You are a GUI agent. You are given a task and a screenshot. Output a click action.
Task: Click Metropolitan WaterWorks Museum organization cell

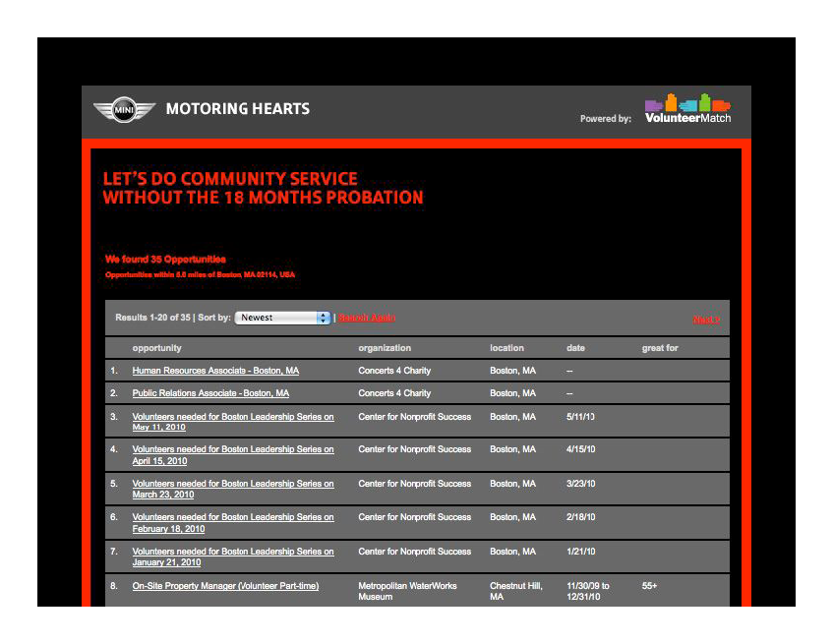[407, 592]
